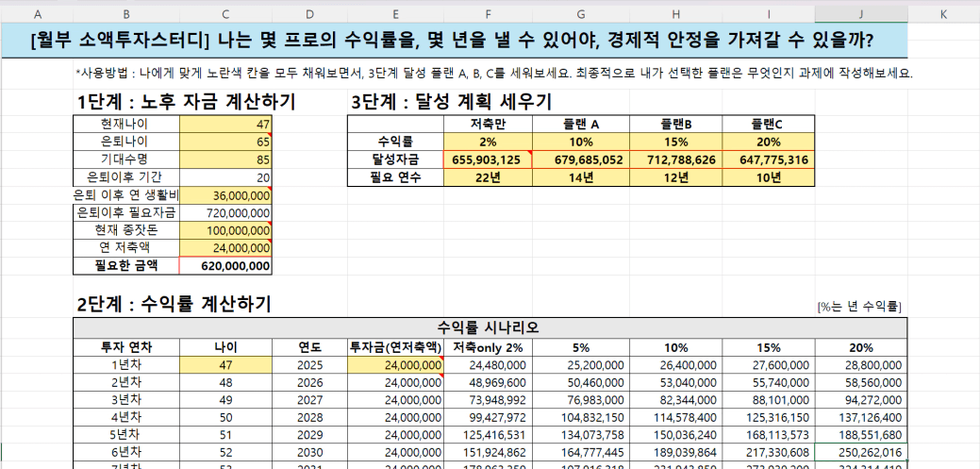Select the 24,000,000 연 저축액 cell

pos(225,247)
